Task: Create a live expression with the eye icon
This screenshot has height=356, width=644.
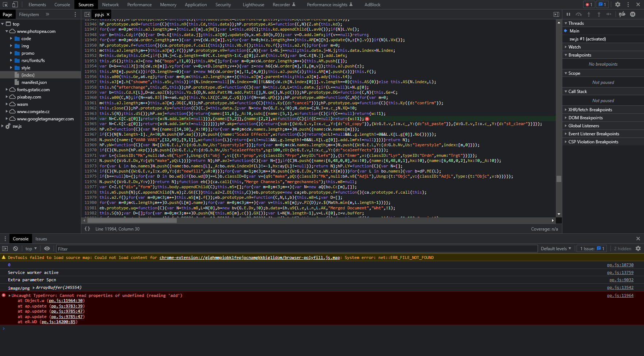Action: click(x=47, y=248)
